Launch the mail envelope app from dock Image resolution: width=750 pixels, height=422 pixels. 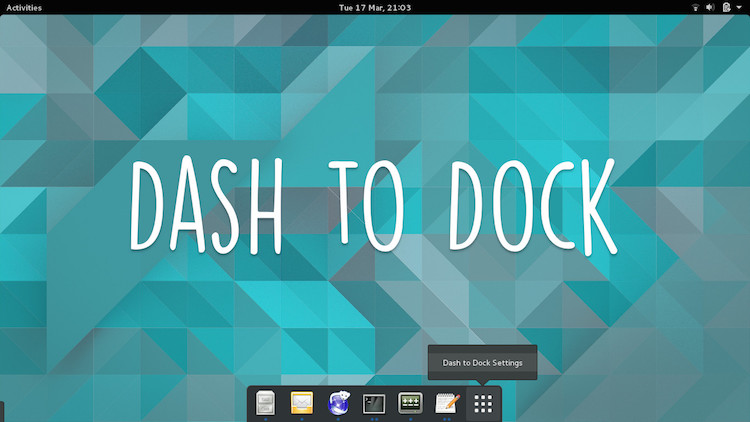coord(302,403)
